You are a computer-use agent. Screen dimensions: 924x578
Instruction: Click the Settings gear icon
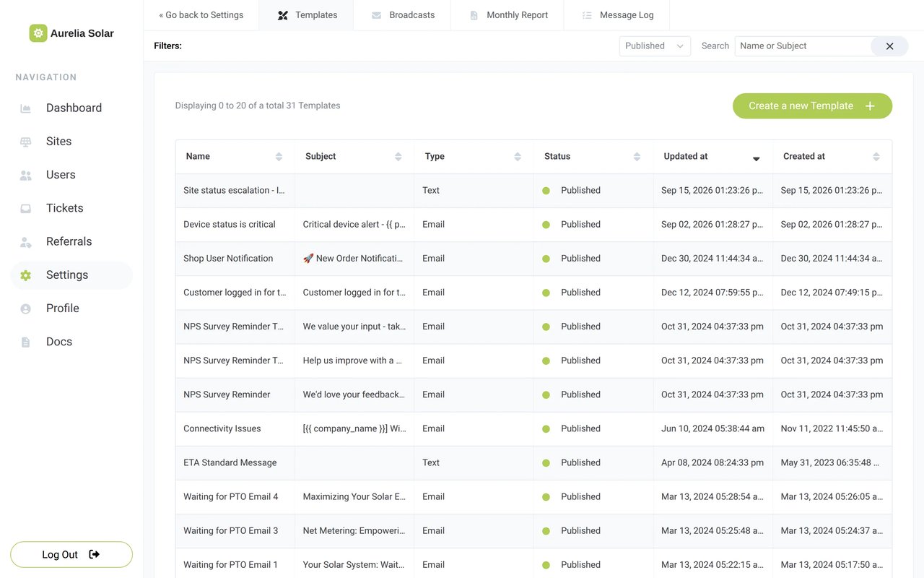pyautogui.click(x=26, y=275)
